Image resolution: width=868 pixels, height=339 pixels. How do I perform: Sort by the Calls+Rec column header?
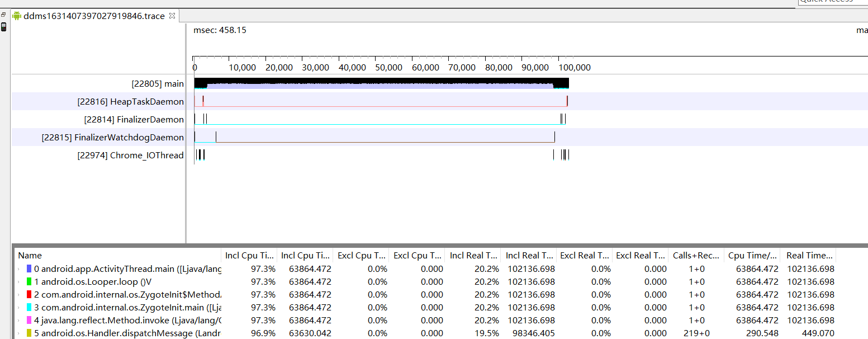coord(696,256)
